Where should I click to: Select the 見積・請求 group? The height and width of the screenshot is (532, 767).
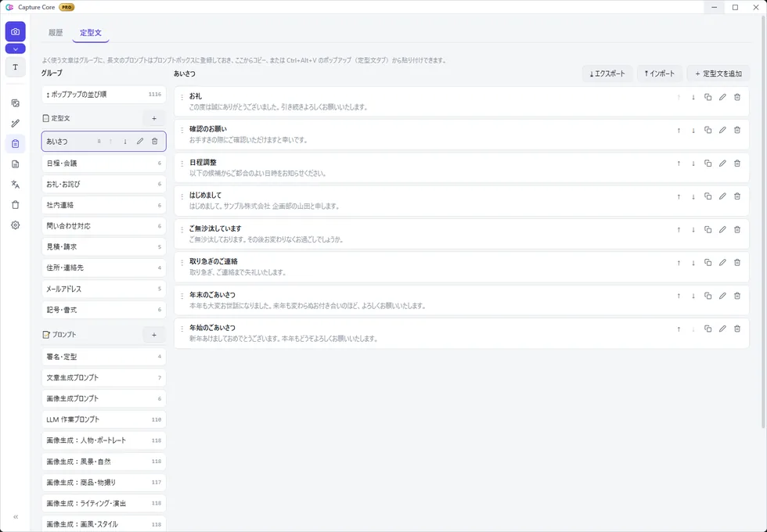[x=103, y=247]
